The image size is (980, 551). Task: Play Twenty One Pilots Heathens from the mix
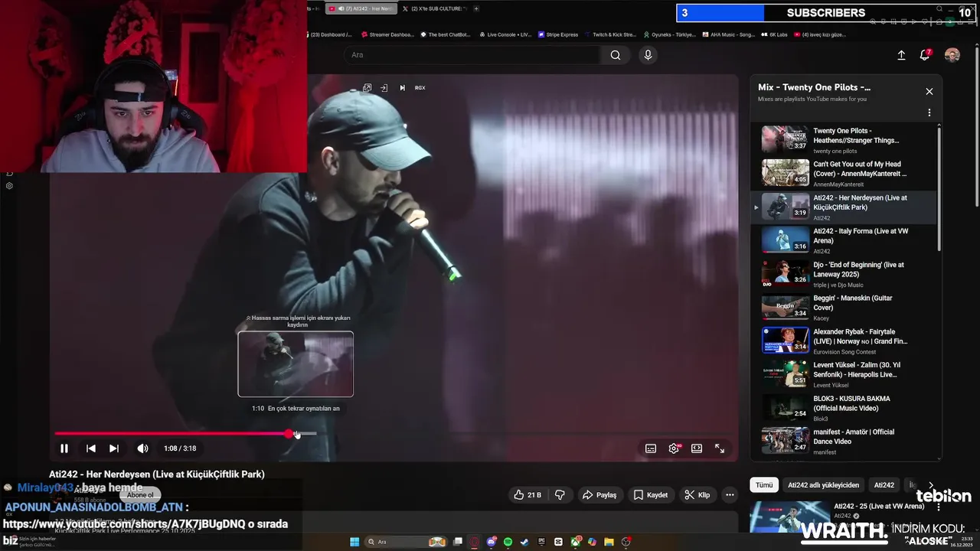tap(844, 140)
